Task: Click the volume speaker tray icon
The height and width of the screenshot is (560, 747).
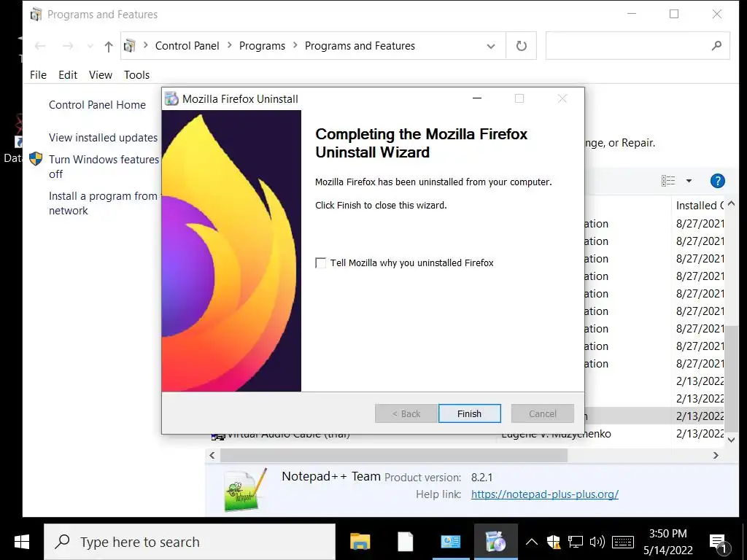Action: click(x=597, y=542)
